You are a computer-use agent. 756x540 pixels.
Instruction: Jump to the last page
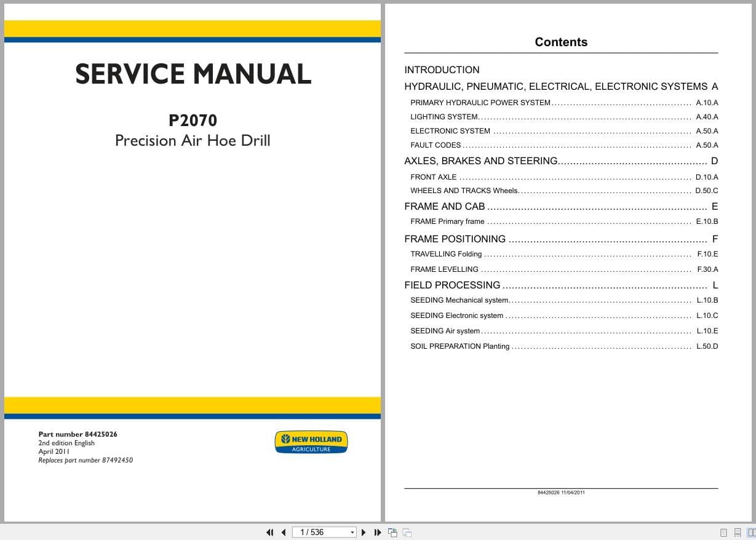click(378, 533)
